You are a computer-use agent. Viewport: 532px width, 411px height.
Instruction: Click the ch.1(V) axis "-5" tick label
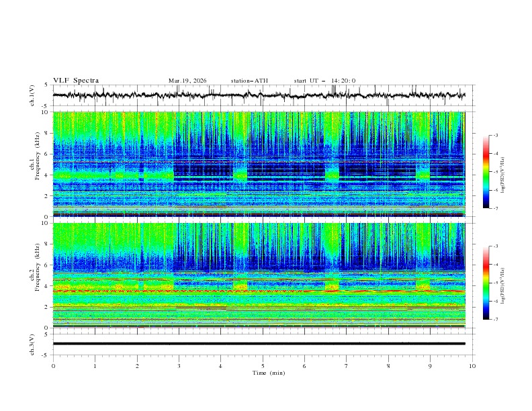[x=46, y=106]
